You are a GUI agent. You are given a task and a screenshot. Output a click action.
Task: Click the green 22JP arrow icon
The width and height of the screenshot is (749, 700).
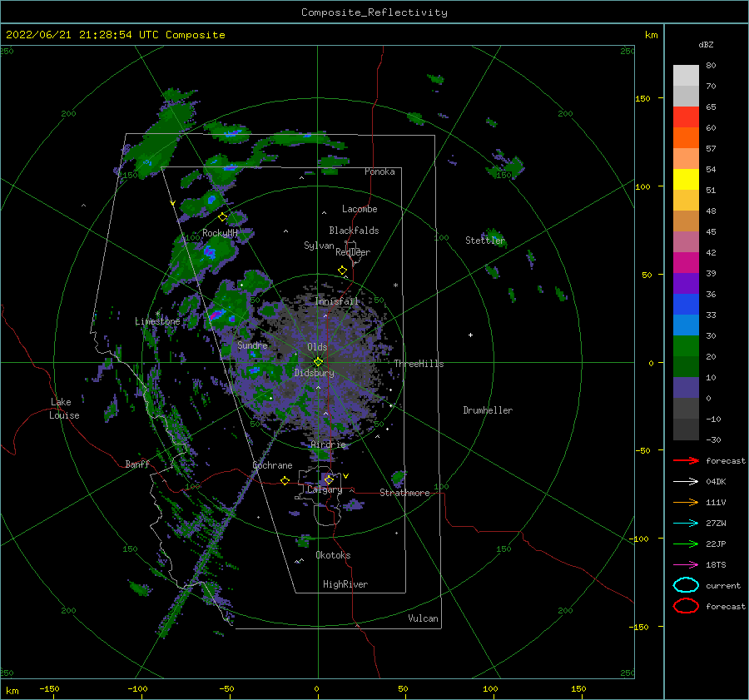pyautogui.click(x=686, y=544)
